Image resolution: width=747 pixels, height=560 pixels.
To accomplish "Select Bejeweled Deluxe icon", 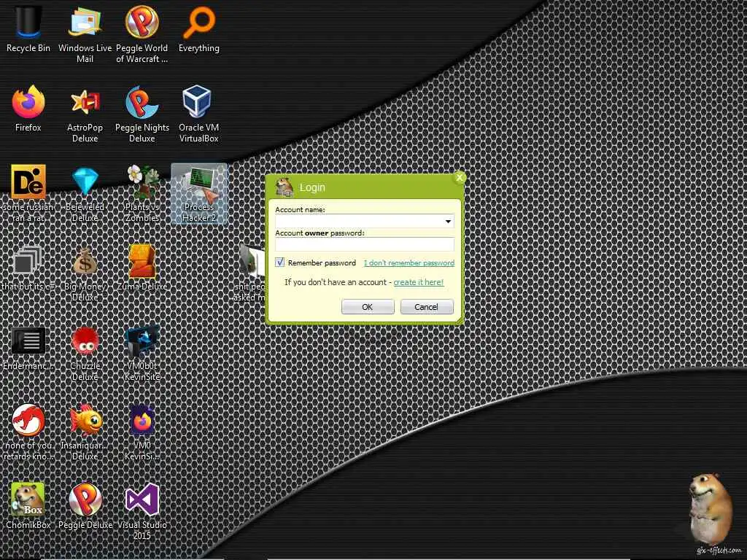I will coord(85,193).
